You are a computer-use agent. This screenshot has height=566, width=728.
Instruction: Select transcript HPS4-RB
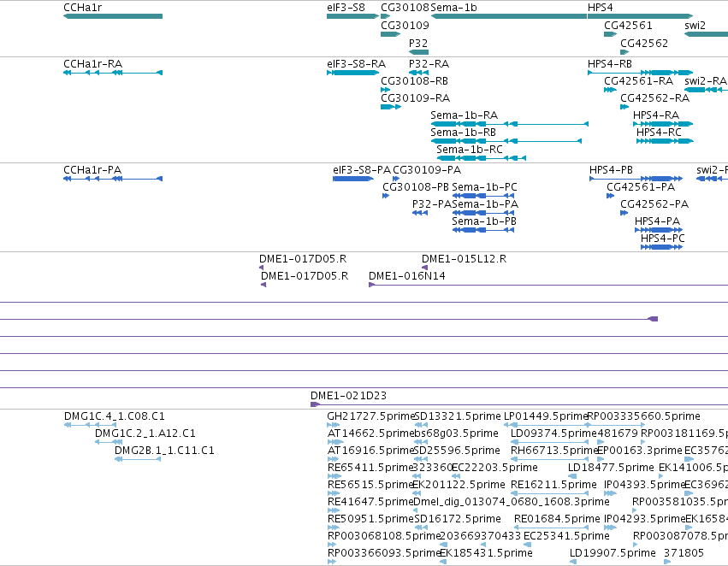pos(610,64)
